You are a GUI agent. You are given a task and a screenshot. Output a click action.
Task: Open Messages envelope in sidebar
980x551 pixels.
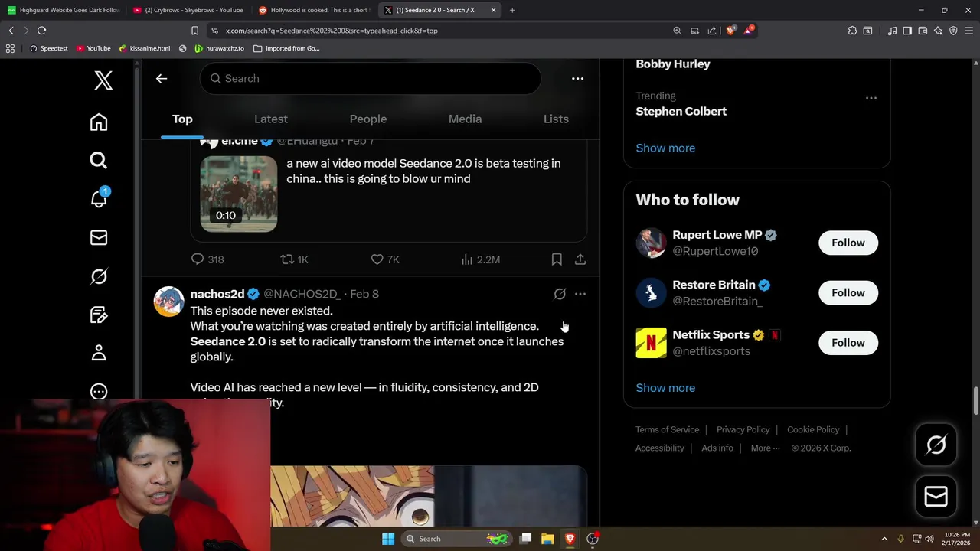(x=99, y=238)
